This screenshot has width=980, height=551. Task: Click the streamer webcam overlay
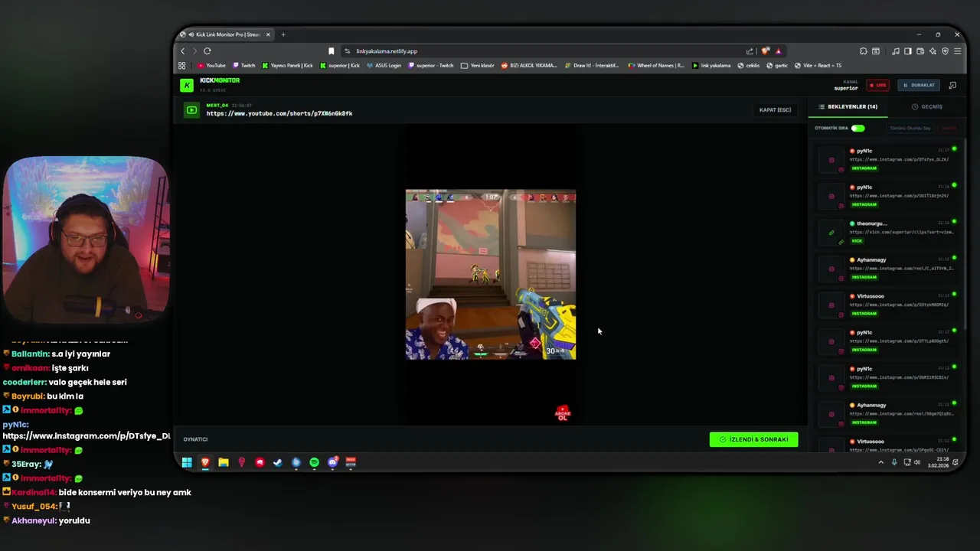pyautogui.click(x=85, y=240)
